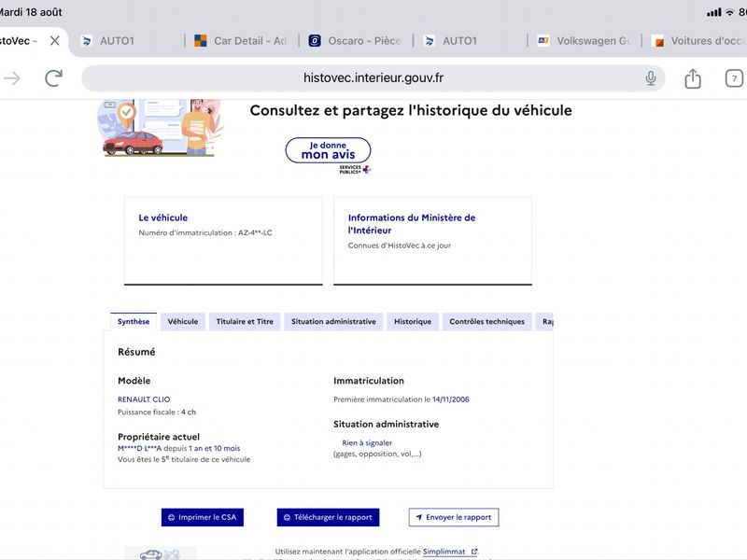Go forward with the arrow icon
Image resolution: width=747 pixels, height=560 pixels.
pos(12,78)
